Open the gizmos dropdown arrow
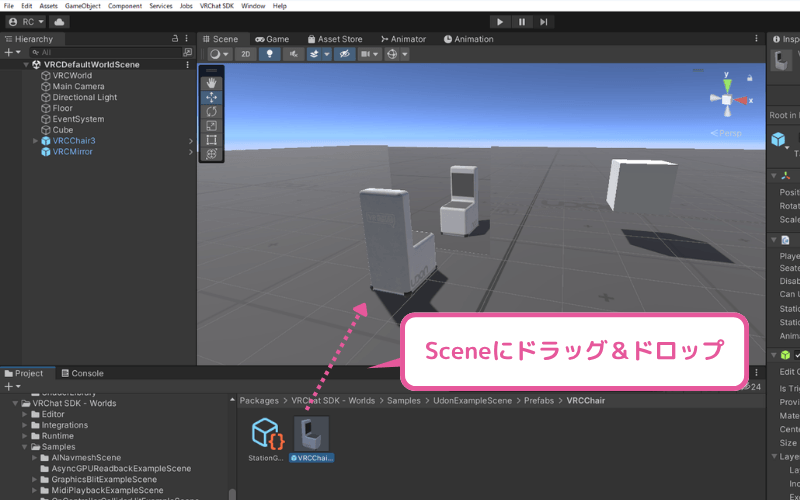This screenshot has height=500, width=800. [x=405, y=54]
